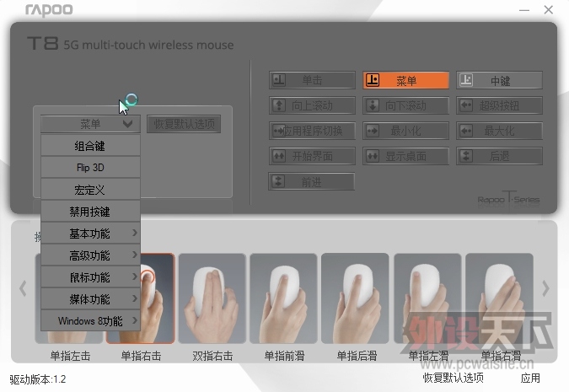
Task: Select the 显示桌面 function button
Action: pos(405,156)
